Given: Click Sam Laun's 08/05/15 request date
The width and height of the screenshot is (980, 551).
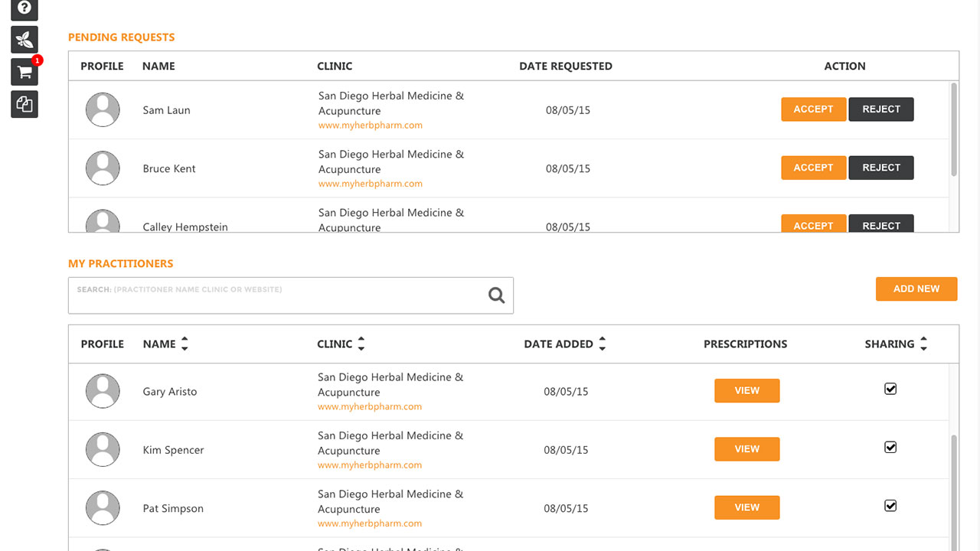Looking at the screenshot, I should [x=568, y=110].
